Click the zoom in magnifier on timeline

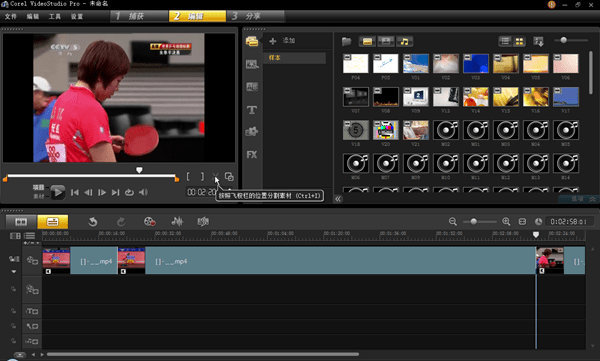(506, 221)
